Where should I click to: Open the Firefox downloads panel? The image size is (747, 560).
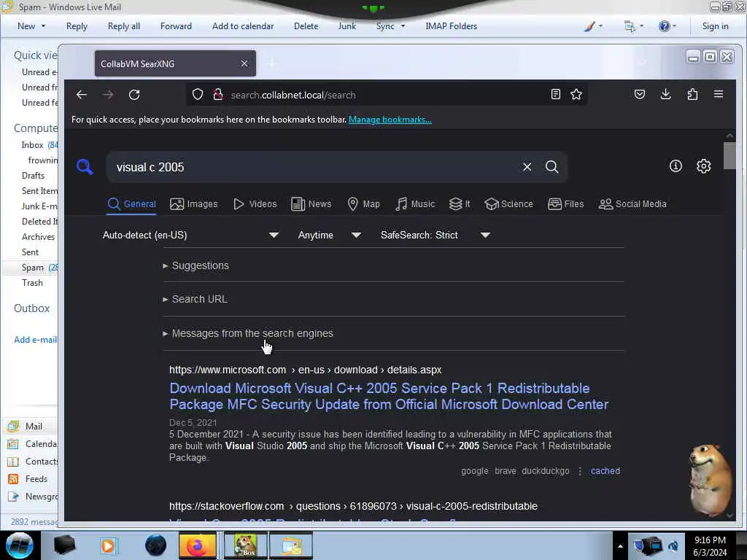[666, 94]
